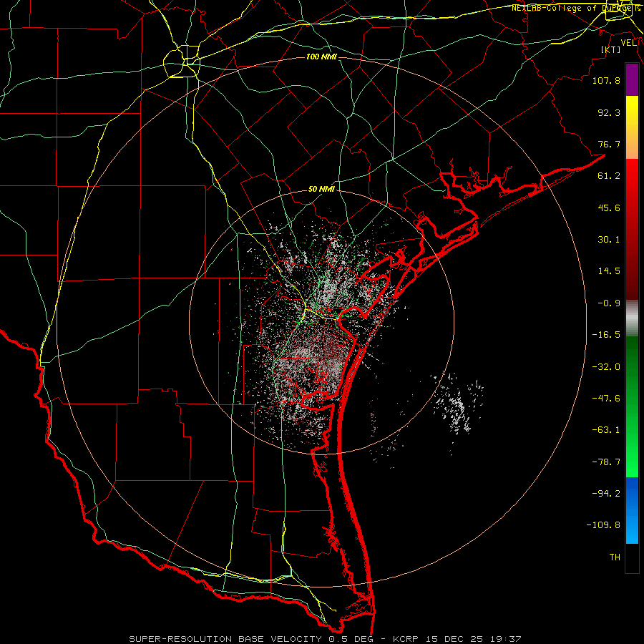The image size is (644, 644).
Task: Click the '19:37' time in the caption
Action: (507, 639)
